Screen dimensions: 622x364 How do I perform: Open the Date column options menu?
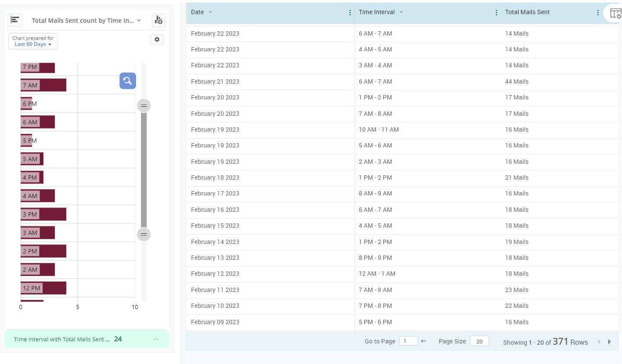pos(350,13)
